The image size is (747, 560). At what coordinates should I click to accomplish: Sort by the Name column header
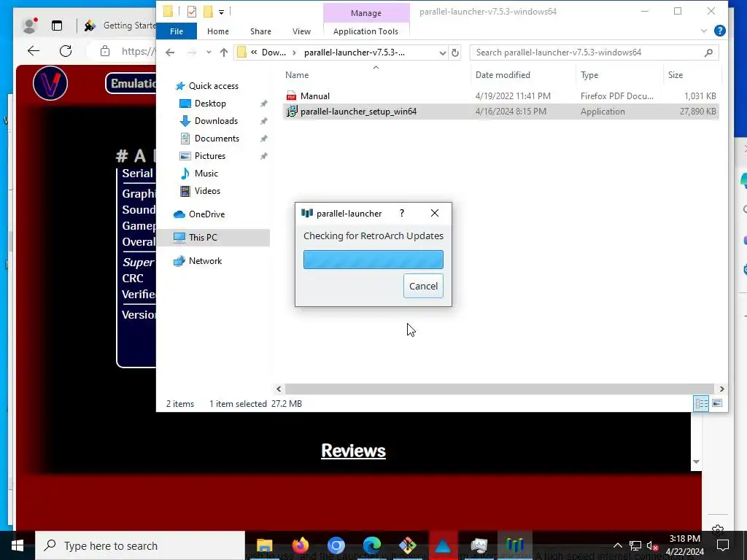[297, 75]
